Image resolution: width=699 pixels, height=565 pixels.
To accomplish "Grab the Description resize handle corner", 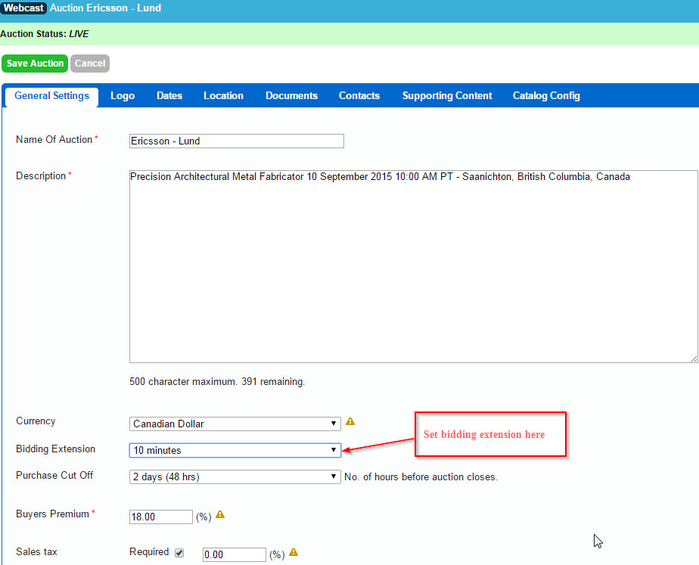I will [694, 359].
